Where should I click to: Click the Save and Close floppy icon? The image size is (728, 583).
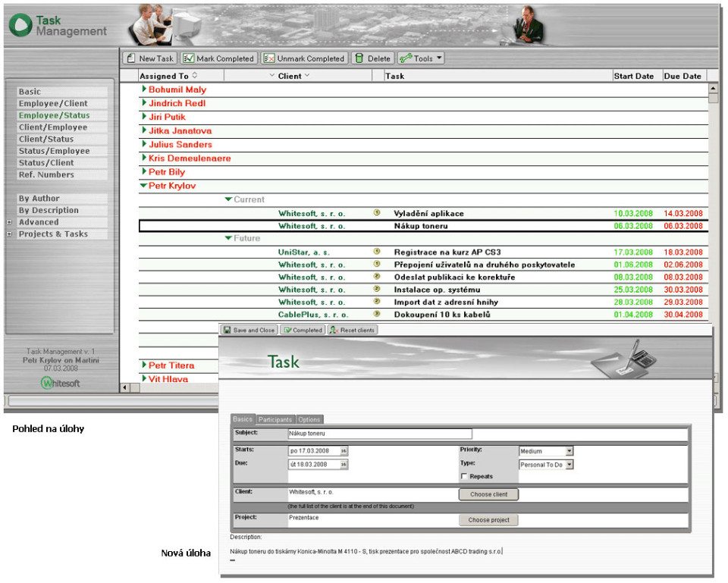(x=226, y=330)
